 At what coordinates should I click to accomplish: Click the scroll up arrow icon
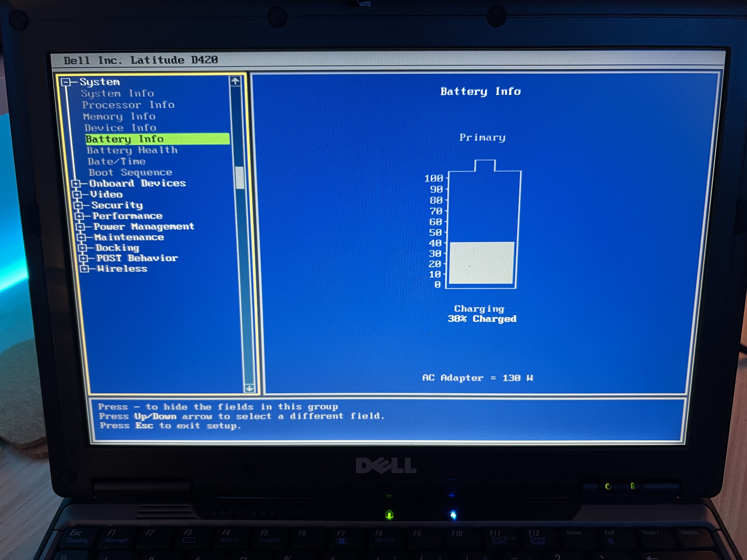(235, 81)
